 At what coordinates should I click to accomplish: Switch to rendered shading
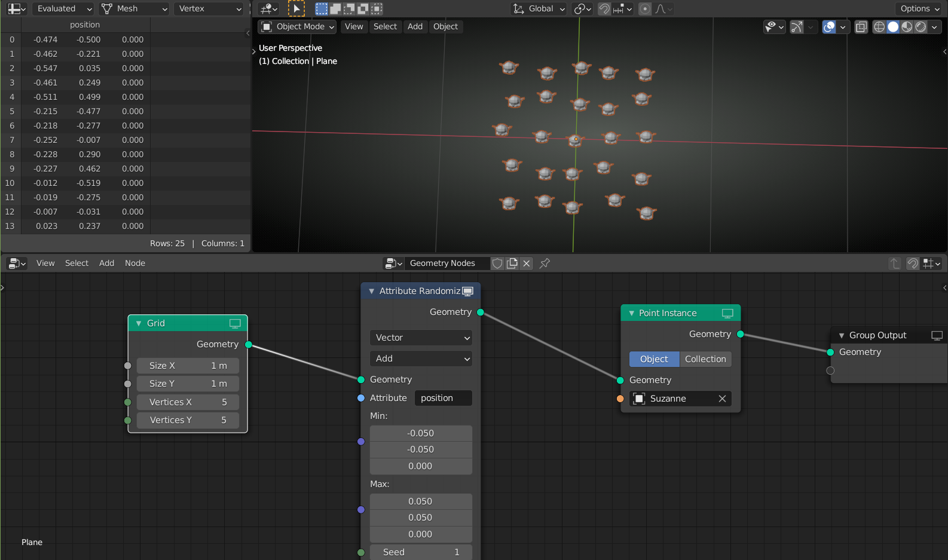921,27
